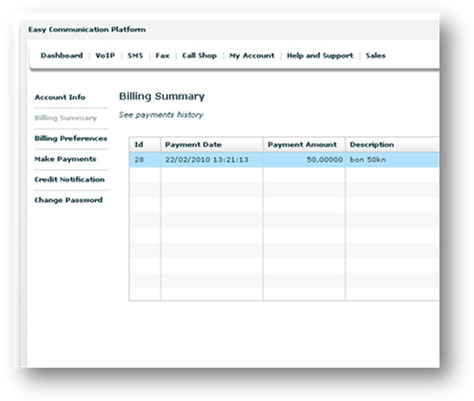Open Billing Preferences in sidebar
This screenshot has height=401, width=474.
coord(71,138)
